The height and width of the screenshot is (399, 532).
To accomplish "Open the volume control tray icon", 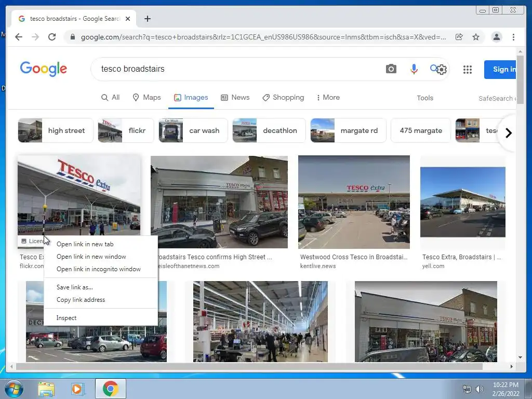I will point(480,389).
